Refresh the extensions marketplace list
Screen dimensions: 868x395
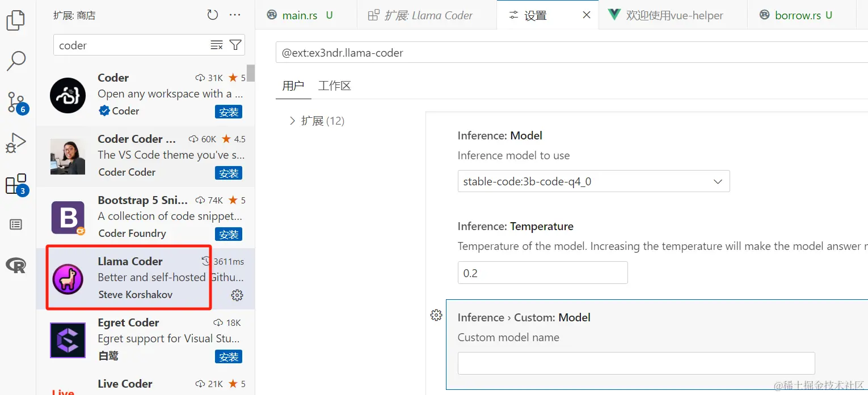click(x=213, y=15)
